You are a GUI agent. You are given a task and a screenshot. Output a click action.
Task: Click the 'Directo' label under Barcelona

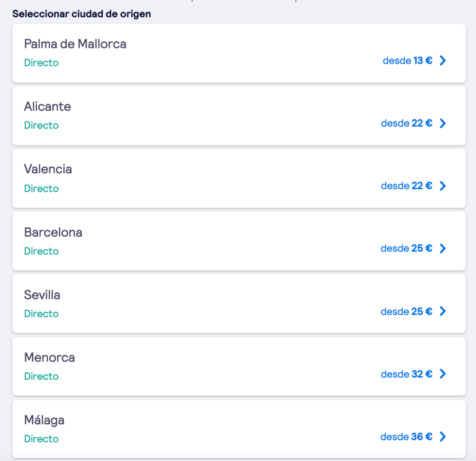[41, 251]
